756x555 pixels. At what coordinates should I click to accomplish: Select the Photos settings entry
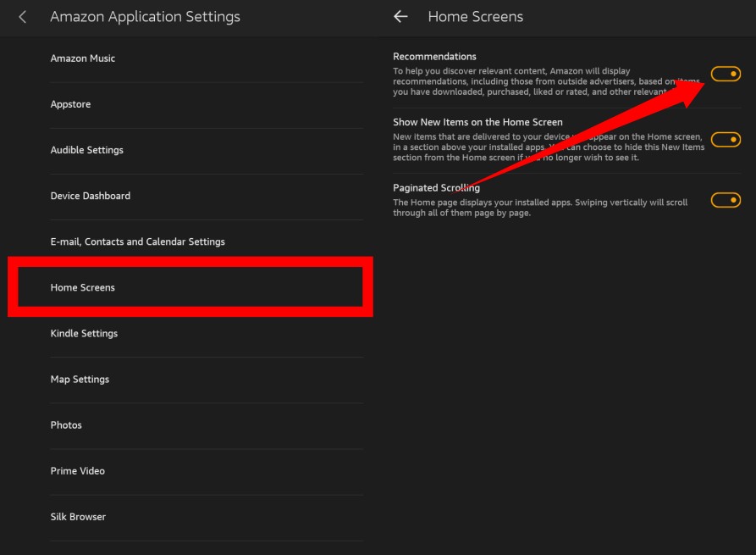pos(207,425)
